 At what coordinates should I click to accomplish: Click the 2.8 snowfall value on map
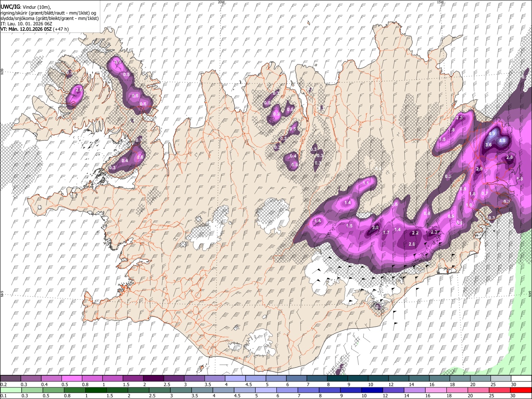[x=510, y=158]
